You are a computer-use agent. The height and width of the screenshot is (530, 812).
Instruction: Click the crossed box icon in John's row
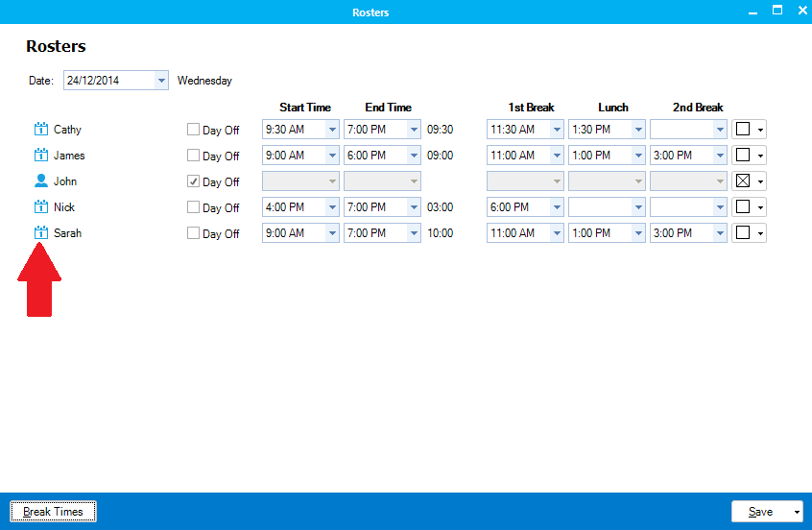click(742, 181)
